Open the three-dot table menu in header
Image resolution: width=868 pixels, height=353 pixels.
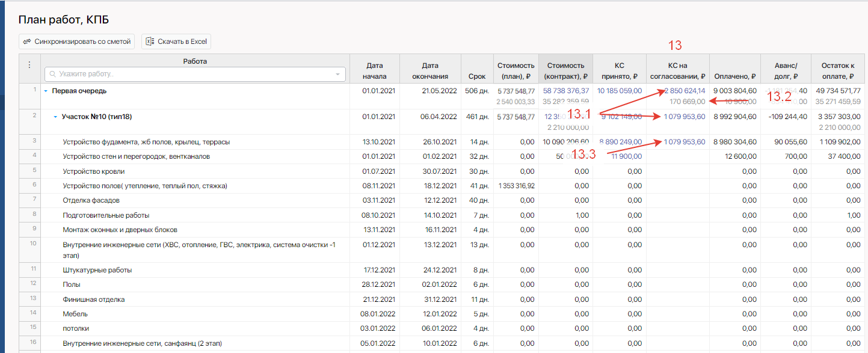click(x=29, y=66)
